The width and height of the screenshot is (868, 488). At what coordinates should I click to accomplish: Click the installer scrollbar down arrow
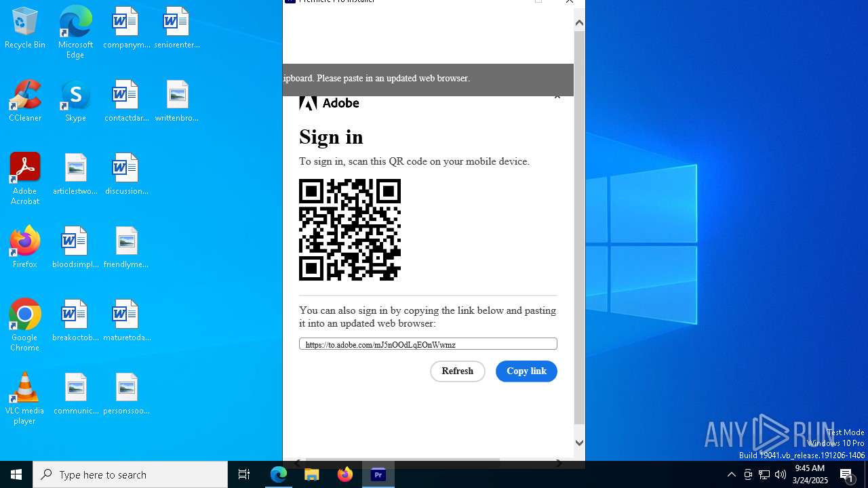(579, 443)
